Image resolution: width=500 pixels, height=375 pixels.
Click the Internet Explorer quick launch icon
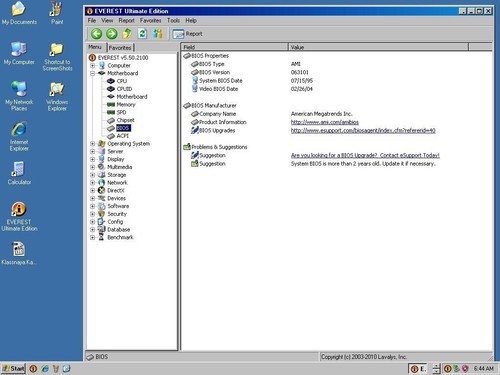[x=44, y=368]
